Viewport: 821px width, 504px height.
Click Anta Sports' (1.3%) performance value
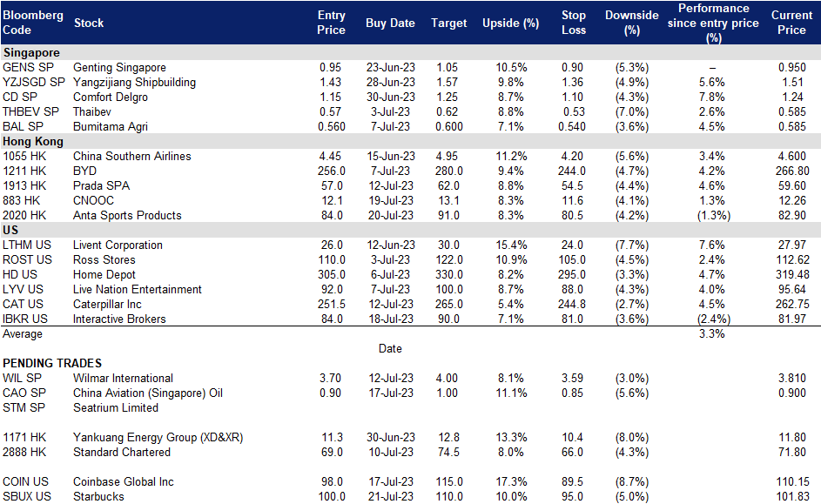click(714, 215)
